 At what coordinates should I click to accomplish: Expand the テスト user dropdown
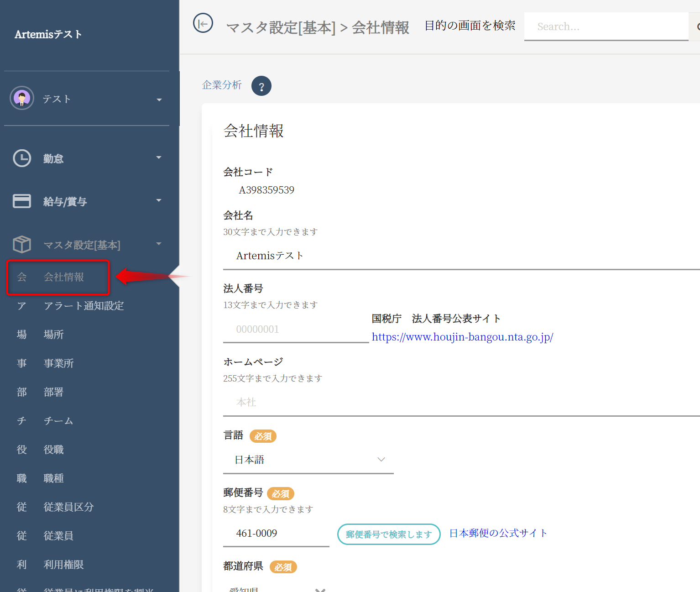(159, 100)
